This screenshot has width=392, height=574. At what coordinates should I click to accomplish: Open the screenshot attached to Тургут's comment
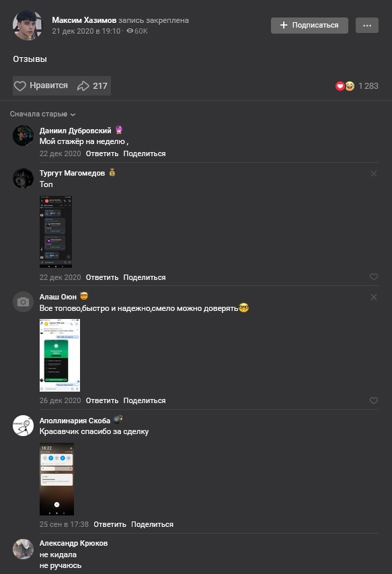pyautogui.click(x=56, y=231)
